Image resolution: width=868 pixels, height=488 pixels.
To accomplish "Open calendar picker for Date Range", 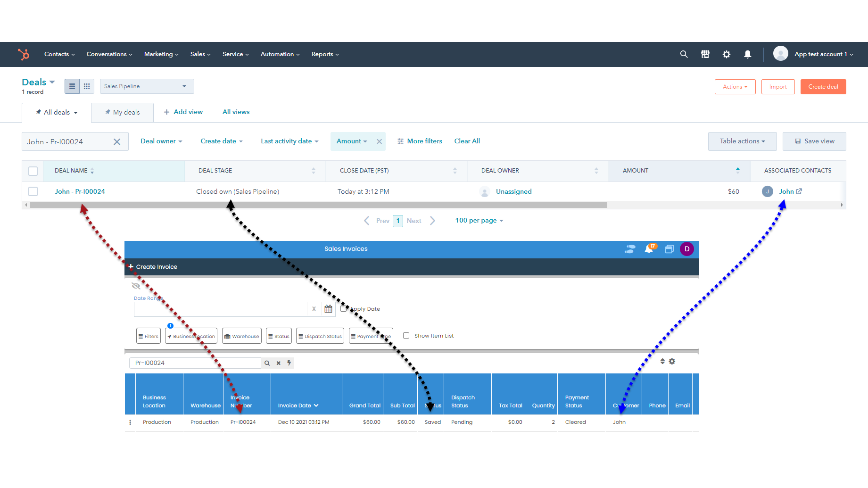I will pyautogui.click(x=328, y=309).
